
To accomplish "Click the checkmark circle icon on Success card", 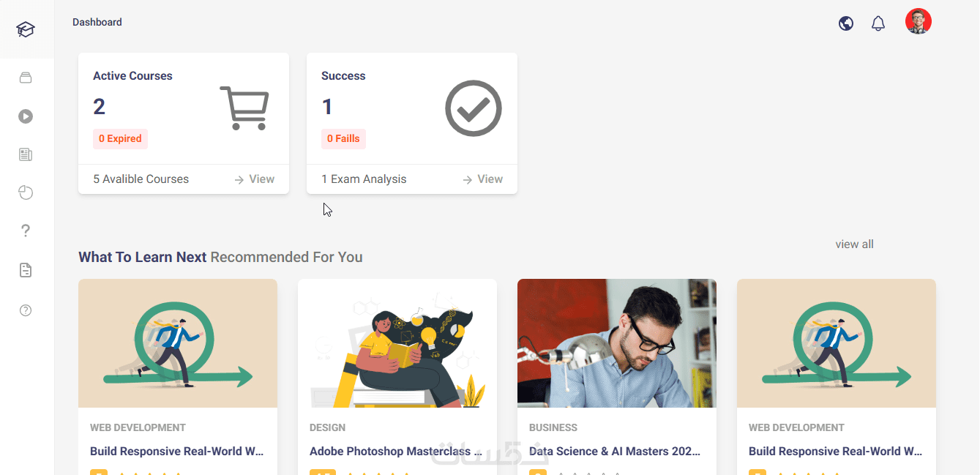I will coord(474,108).
